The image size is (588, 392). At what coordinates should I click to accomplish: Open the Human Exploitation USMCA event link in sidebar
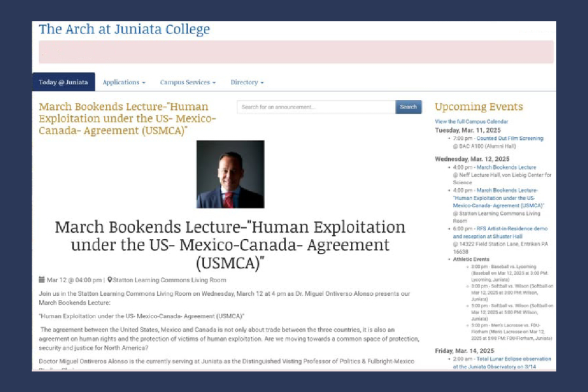click(x=498, y=198)
